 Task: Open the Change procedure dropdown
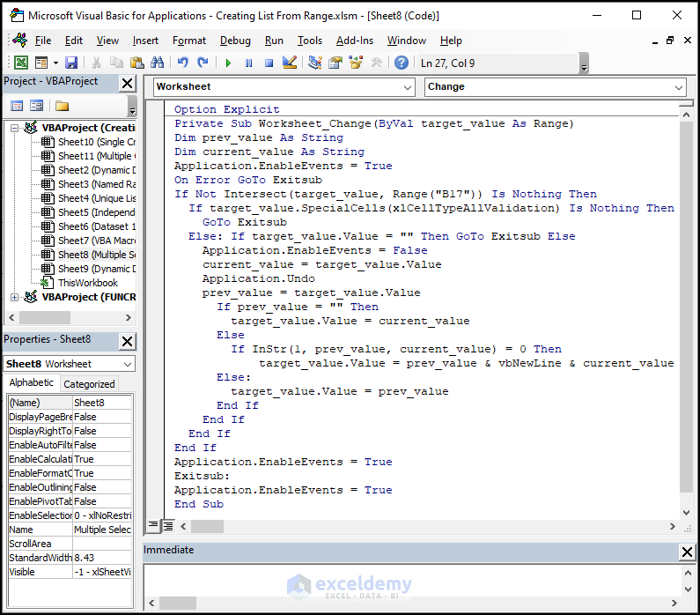click(x=678, y=87)
